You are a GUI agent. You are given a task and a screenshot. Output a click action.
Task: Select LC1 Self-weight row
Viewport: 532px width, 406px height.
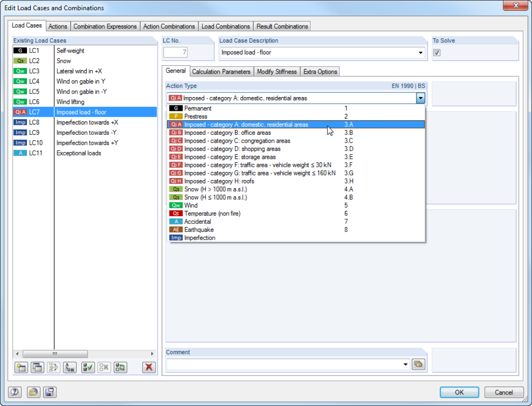click(x=85, y=51)
